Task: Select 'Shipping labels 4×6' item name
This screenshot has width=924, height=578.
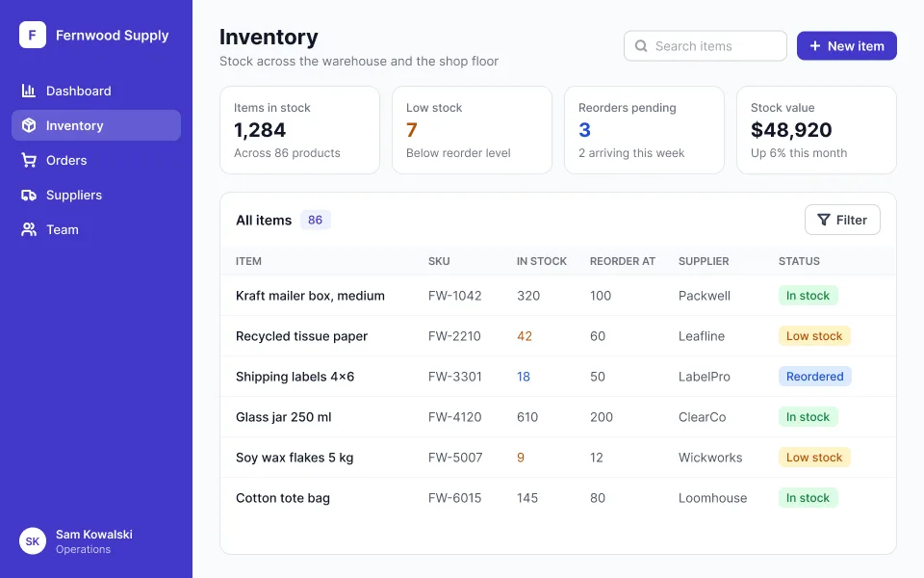Action: (x=295, y=377)
